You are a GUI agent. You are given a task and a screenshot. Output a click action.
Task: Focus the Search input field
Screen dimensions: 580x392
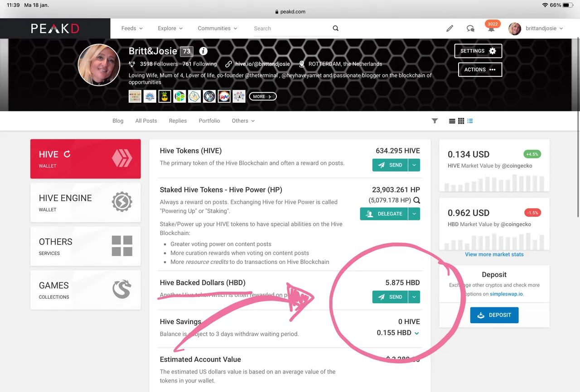292,29
